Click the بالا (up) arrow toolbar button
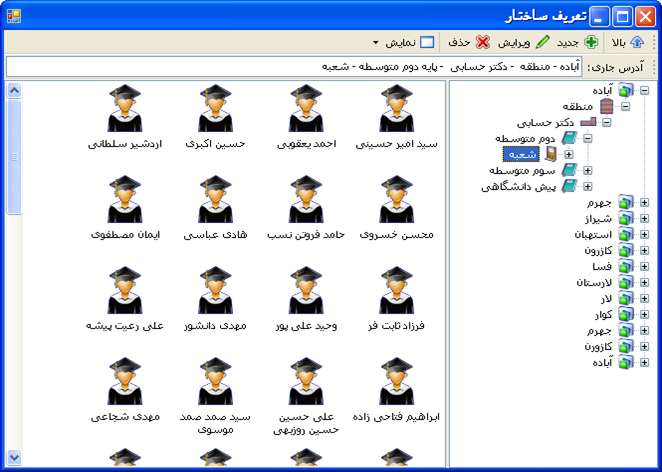 627,43
